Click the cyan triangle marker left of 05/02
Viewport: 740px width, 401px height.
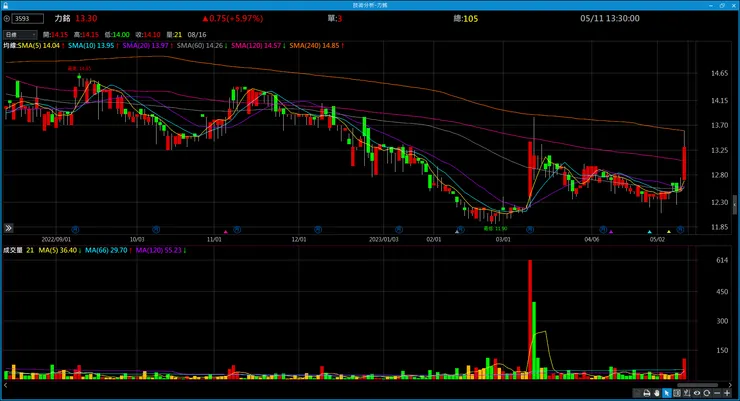point(649,232)
